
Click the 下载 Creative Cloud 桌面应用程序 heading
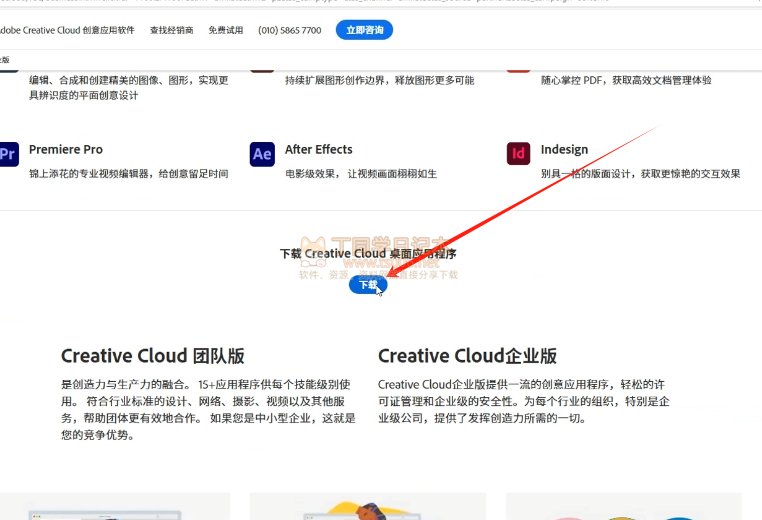pos(368,254)
